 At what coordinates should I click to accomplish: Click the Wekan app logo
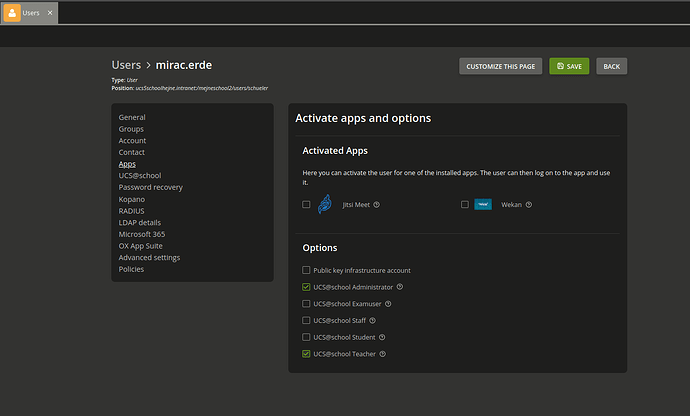(483, 204)
